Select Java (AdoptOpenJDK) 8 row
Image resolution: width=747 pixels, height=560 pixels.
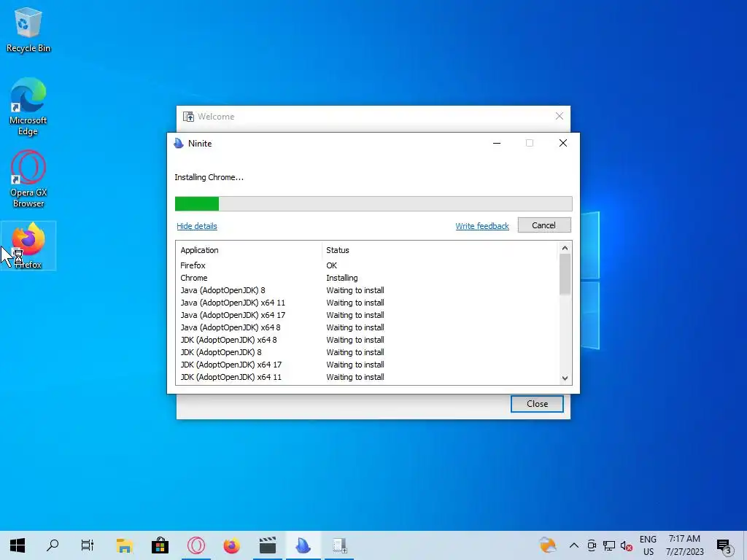coord(367,290)
